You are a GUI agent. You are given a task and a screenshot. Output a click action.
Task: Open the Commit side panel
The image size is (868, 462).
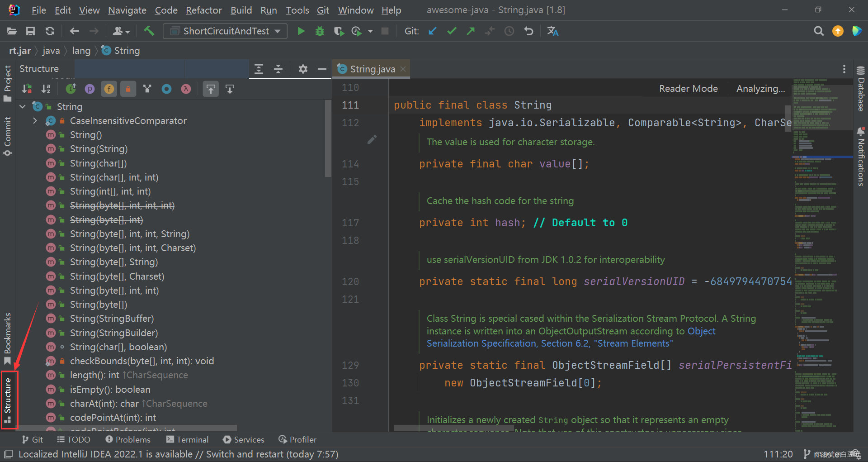[x=7, y=136]
